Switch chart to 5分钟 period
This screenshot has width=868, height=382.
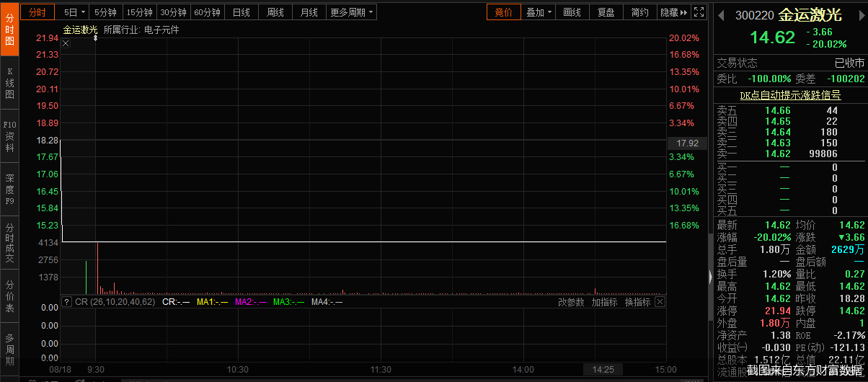click(105, 12)
